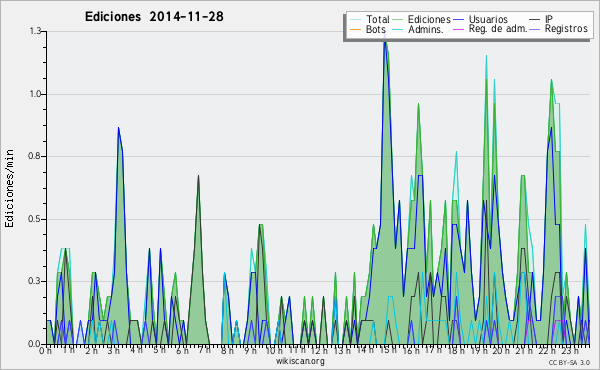The width and height of the screenshot is (600, 370).
Task: Click the magenta Reg. de adm. legend swatch
Action: 458,29
